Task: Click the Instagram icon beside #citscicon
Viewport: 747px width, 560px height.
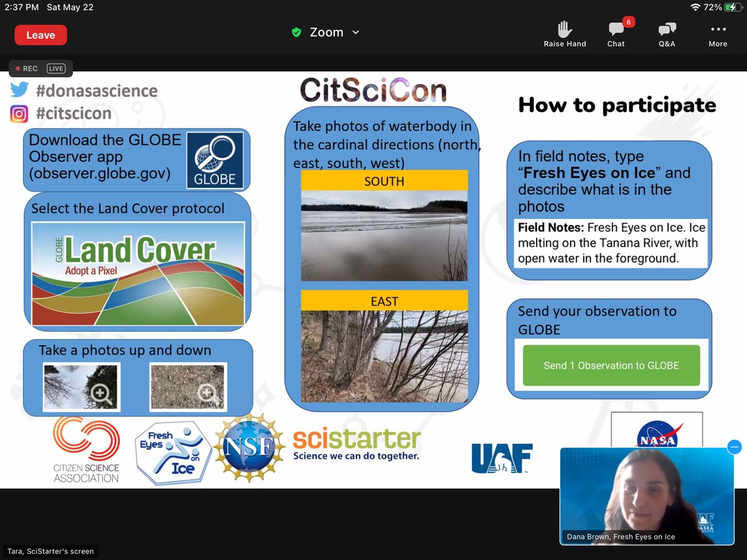Action: point(19,113)
